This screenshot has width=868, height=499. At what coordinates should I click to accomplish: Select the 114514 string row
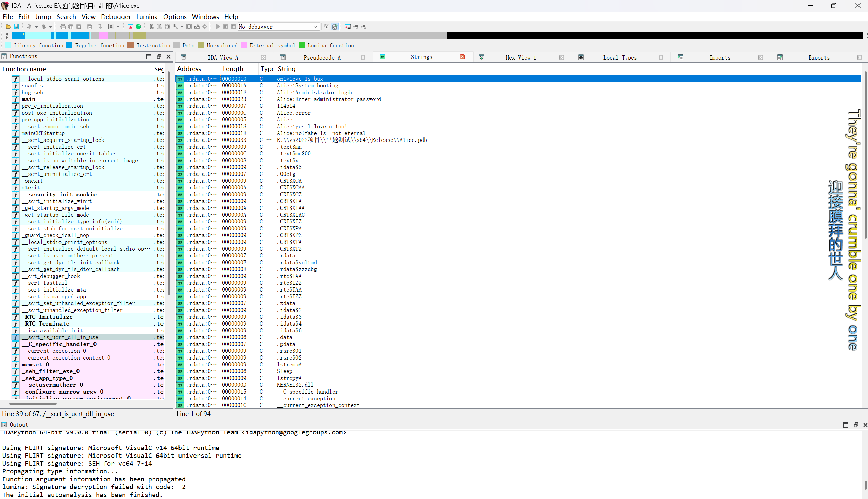[286, 106]
